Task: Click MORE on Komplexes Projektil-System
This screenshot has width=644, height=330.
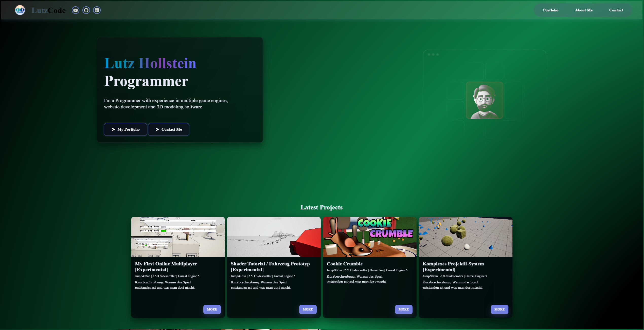Action: coord(499,309)
